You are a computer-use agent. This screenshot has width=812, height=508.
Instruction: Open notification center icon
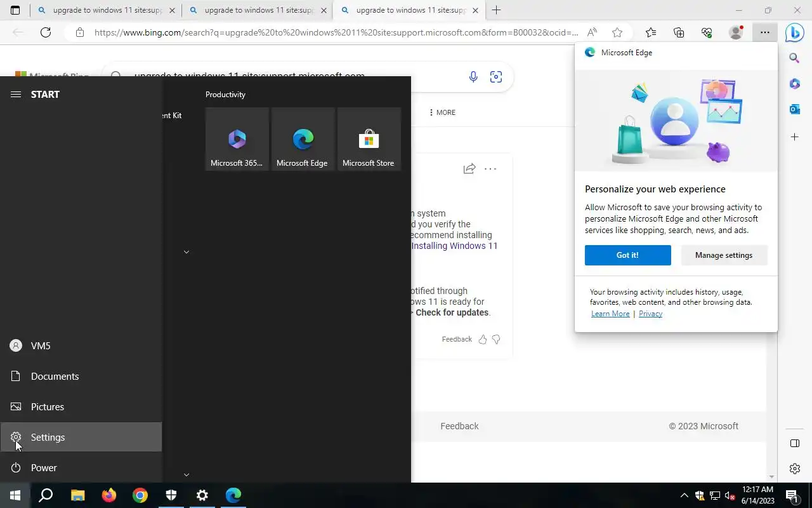click(792, 495)
